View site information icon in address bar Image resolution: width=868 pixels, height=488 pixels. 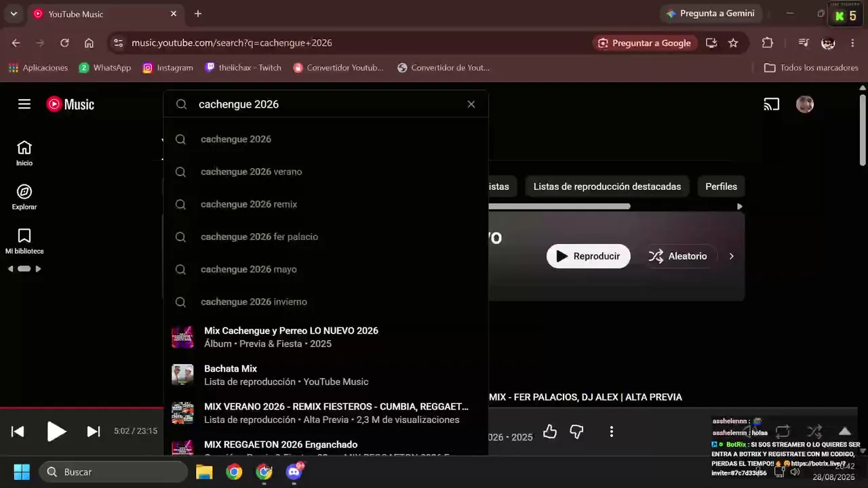pos(118,43)
